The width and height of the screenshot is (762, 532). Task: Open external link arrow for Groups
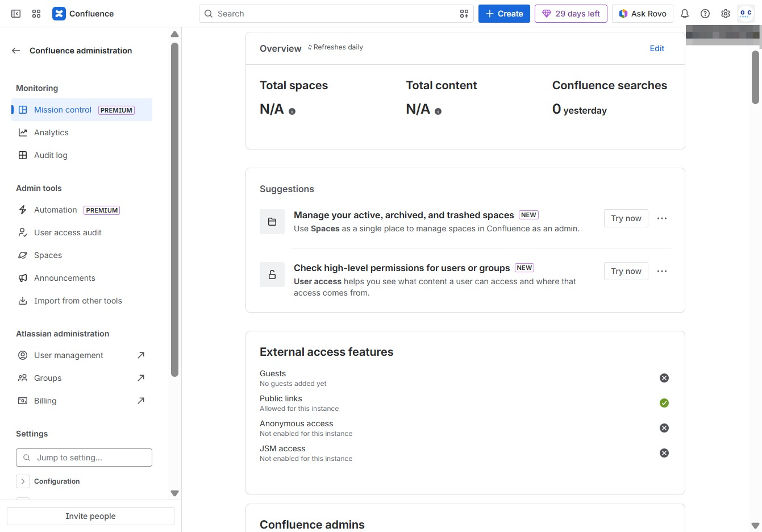tap(141, 378)
